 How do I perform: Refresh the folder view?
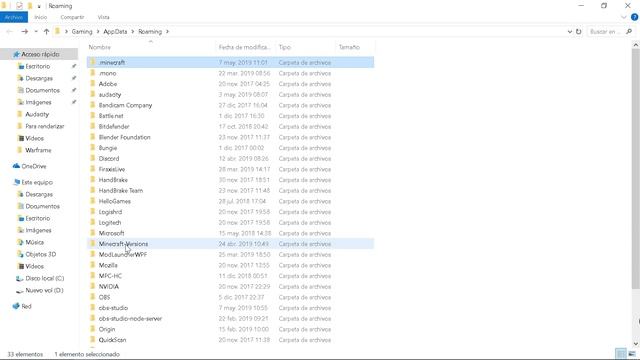[x=578, y=31]
